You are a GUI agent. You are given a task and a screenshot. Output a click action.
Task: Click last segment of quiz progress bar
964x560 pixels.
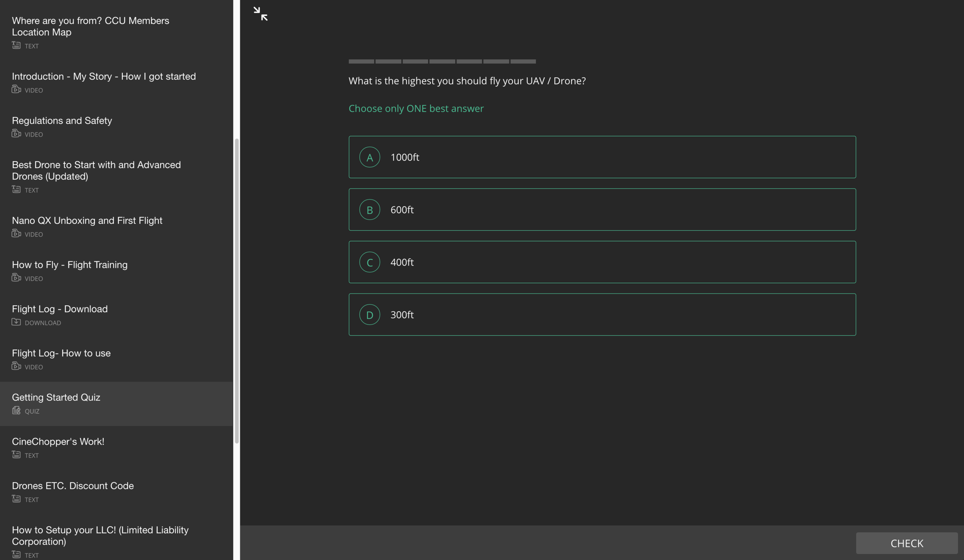(523, 61)
